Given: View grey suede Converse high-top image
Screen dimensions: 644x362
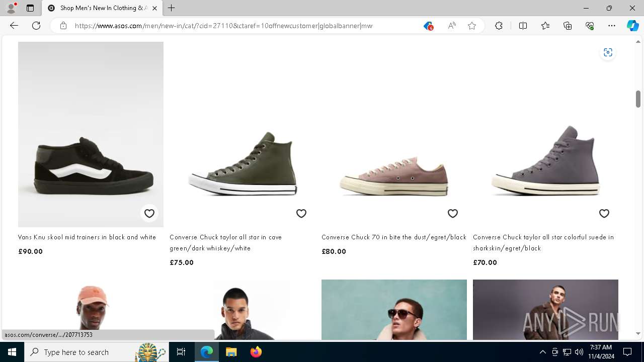Looking at the screenshot, I should tap(545, 134).
